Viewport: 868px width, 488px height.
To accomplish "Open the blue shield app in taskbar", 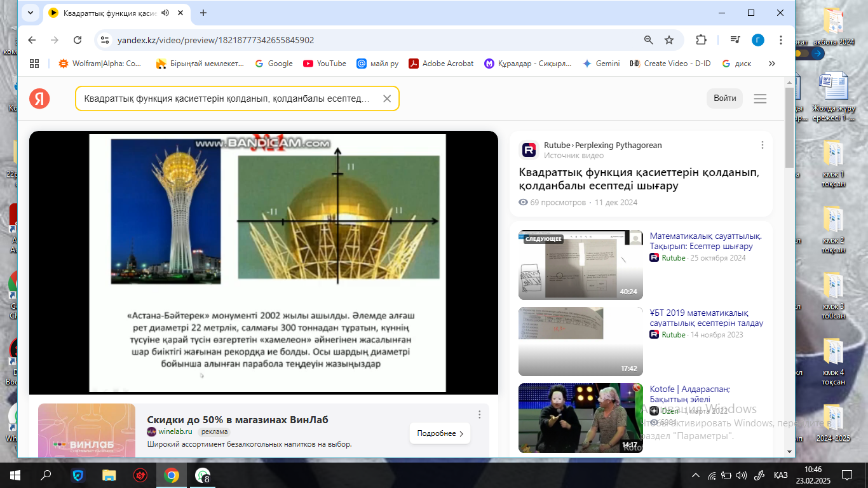I will coord(78,475).
